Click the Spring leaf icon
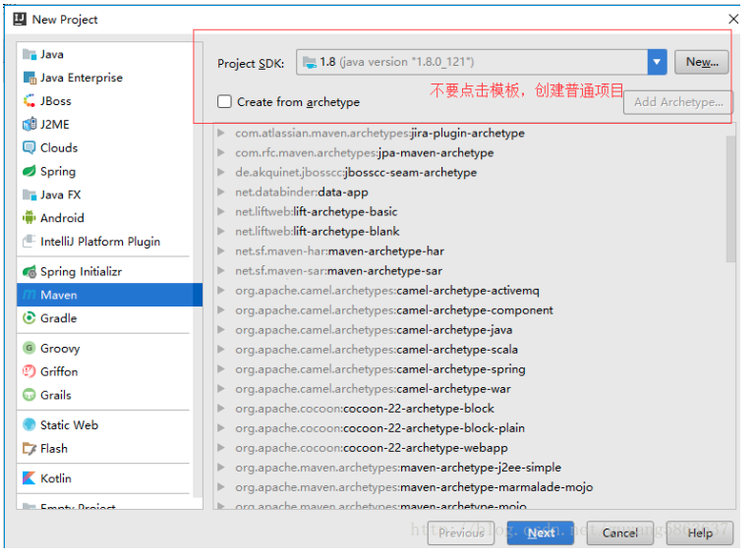Viewport: 756px width, 558px height. point(29,171)
